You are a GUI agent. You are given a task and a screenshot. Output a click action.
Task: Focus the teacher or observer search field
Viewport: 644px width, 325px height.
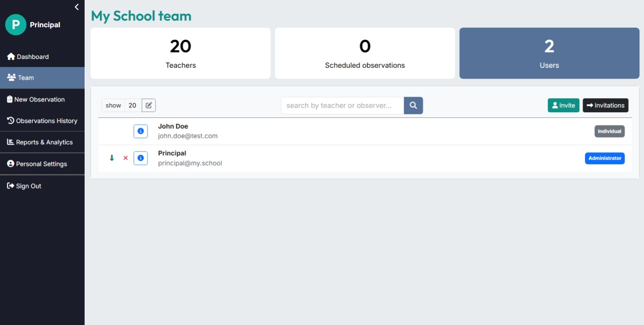(x=342, y=105)
